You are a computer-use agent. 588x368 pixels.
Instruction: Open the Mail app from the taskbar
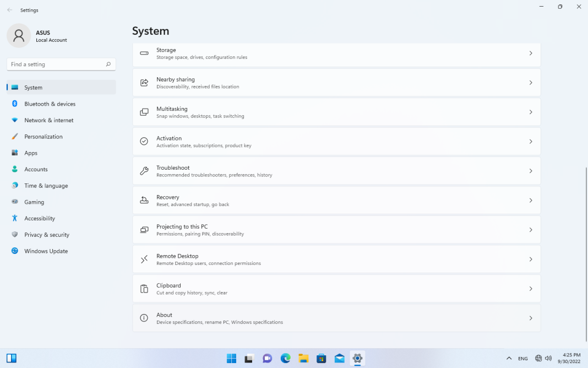tap(339, 358)
